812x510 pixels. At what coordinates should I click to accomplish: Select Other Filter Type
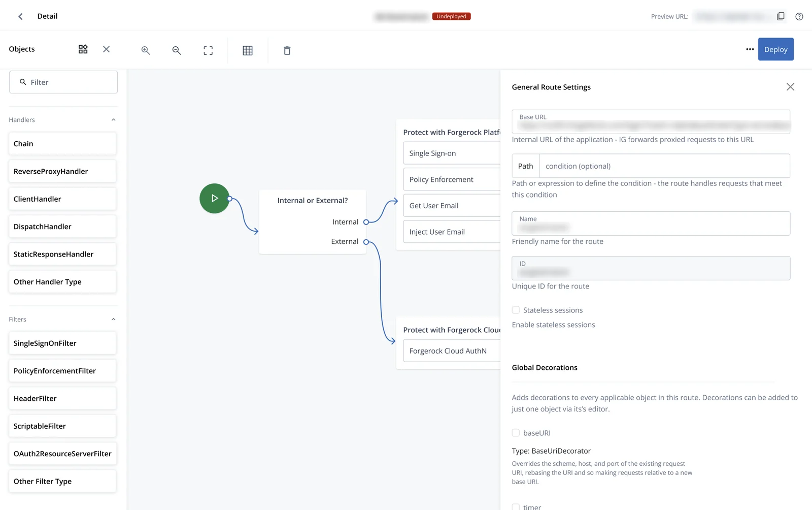[x=62, y=481]
